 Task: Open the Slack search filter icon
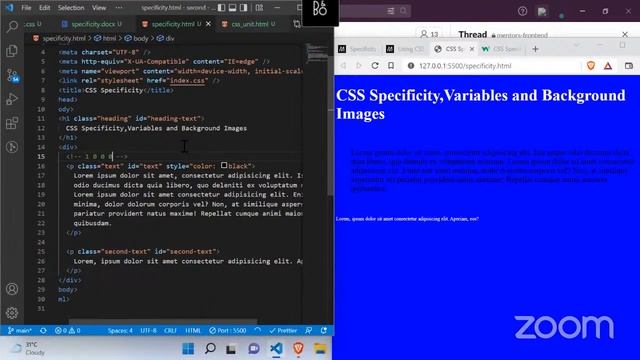391,11
